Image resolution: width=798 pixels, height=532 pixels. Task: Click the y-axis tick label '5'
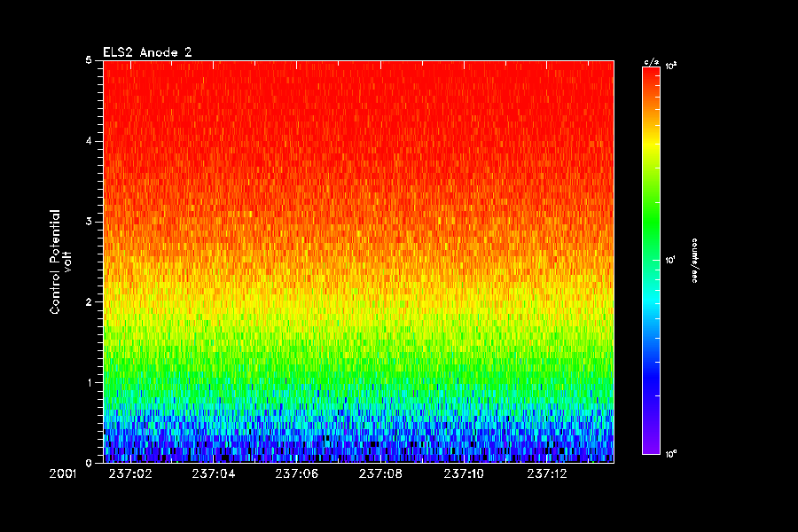pos(89,60)
